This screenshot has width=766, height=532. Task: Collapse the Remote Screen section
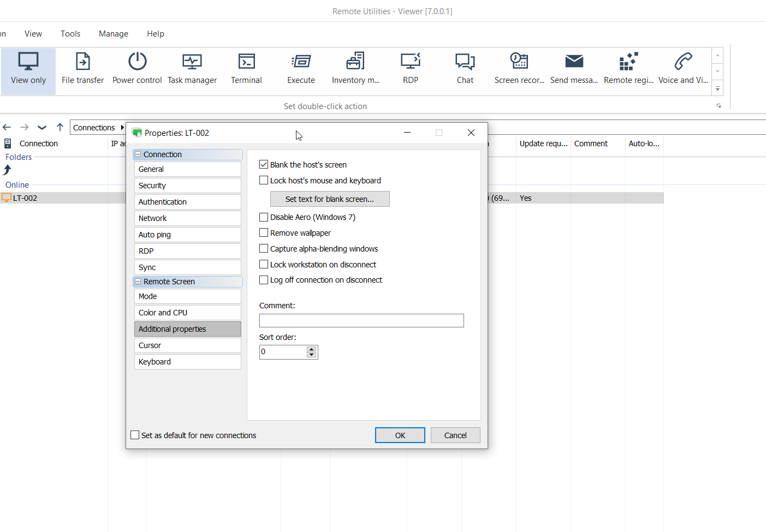pyautogui.click(x=138, y=282)
